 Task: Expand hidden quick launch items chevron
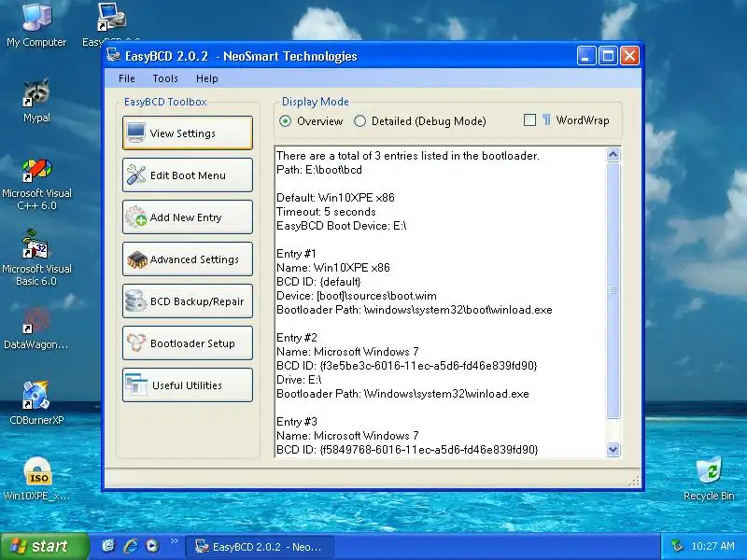point(174,541)
